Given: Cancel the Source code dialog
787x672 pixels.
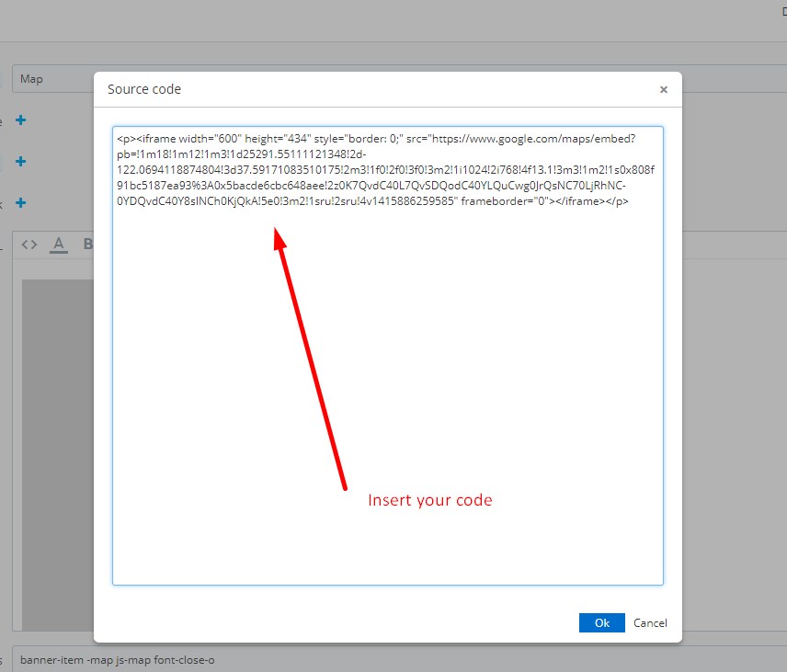Looking at the screenshot, I should [x=650, y=622].
